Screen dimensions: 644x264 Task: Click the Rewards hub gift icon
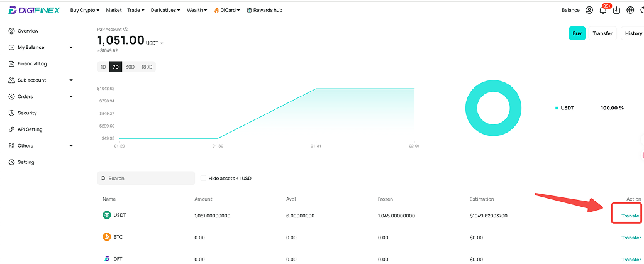pyautogui.click(x=249, y=10)
